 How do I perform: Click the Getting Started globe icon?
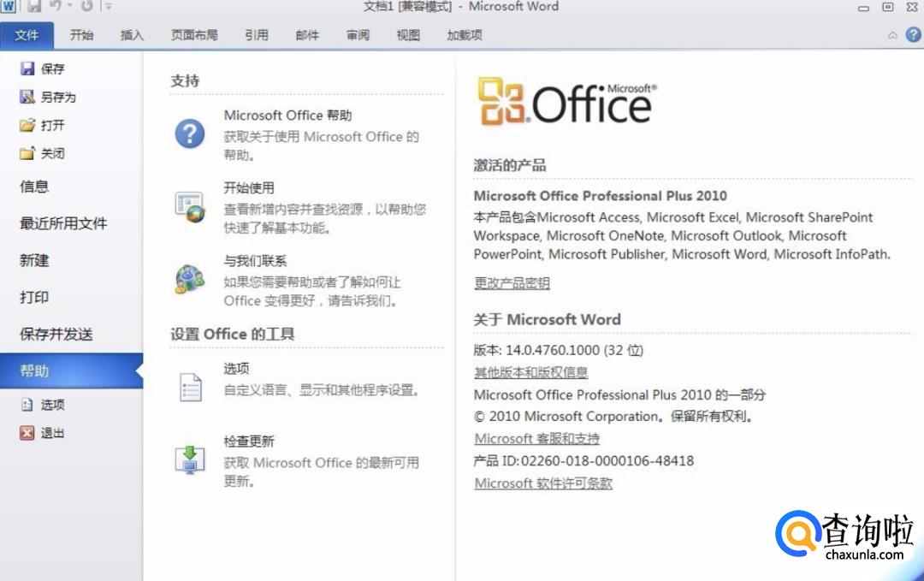[190, 207]
